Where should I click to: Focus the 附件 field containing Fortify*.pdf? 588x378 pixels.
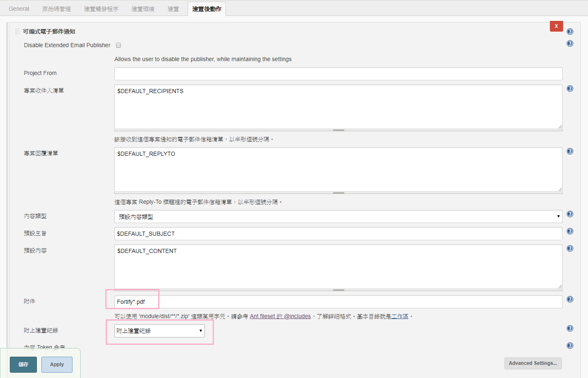[x=338, y=302]
